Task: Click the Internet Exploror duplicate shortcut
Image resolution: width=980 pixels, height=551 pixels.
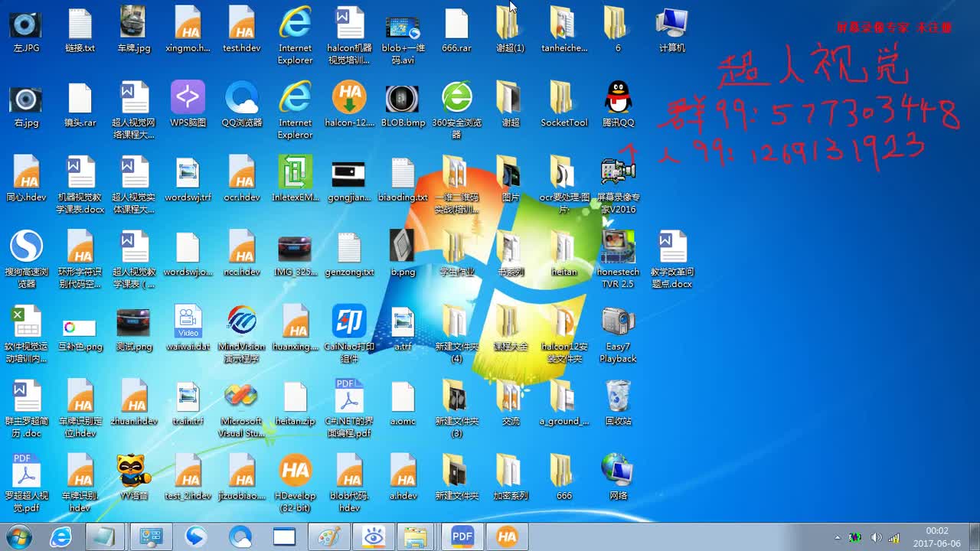Action: click(296, 110)
